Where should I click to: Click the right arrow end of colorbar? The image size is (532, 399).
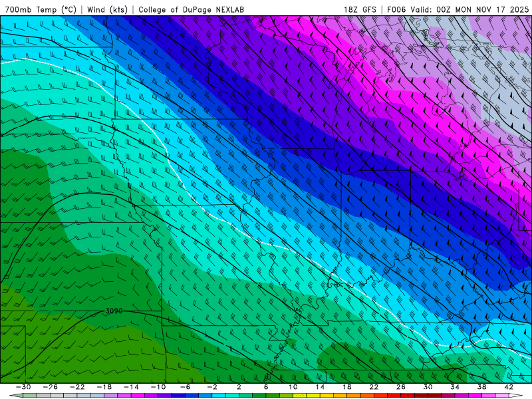pos(516,396)
